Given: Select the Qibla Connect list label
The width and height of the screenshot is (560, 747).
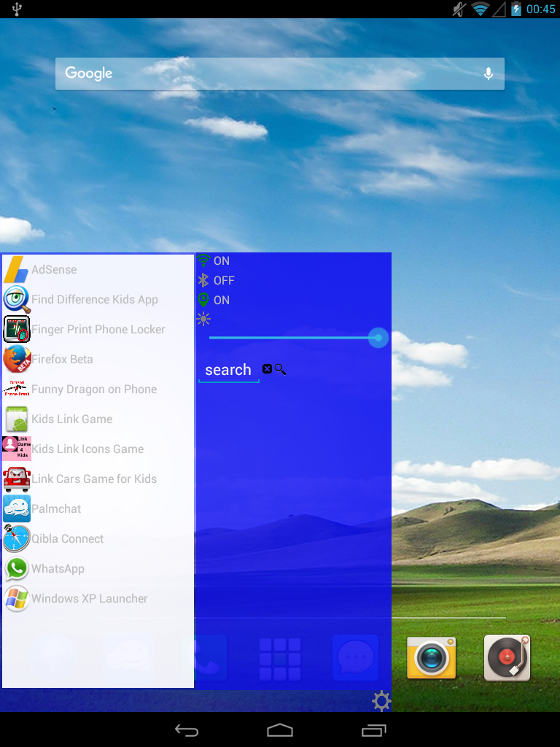Looking at the screenshot, I should (x=67, y=538).
